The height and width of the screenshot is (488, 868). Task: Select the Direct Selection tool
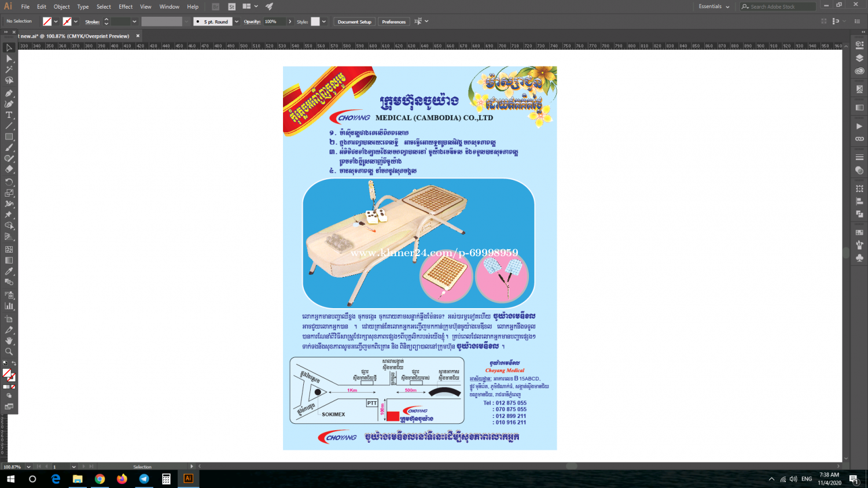[9, 58]
